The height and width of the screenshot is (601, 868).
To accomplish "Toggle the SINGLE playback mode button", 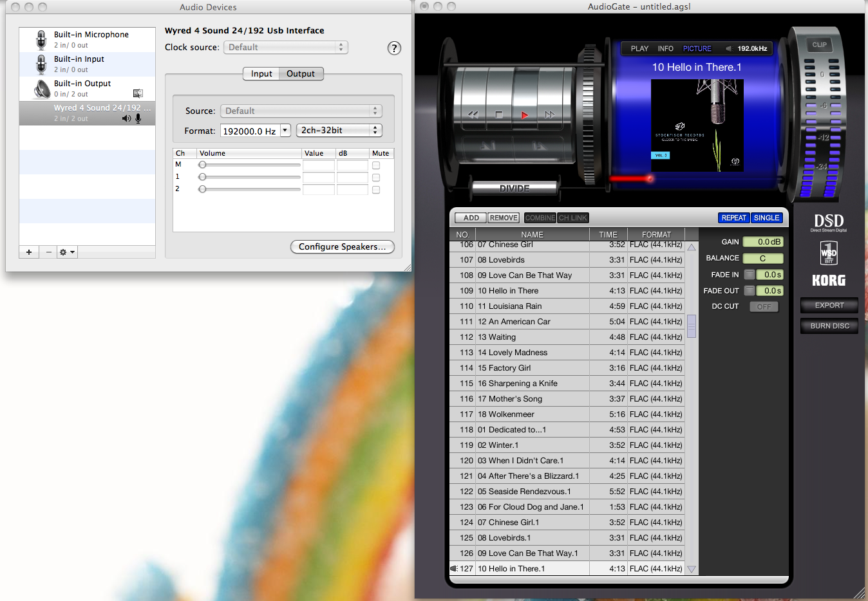I will pos(766,218).
